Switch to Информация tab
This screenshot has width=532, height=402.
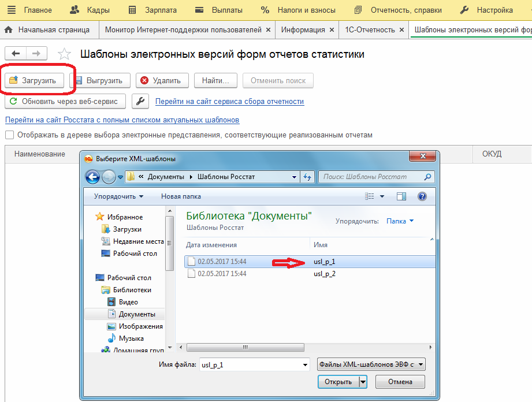click(x=303, y=30)
